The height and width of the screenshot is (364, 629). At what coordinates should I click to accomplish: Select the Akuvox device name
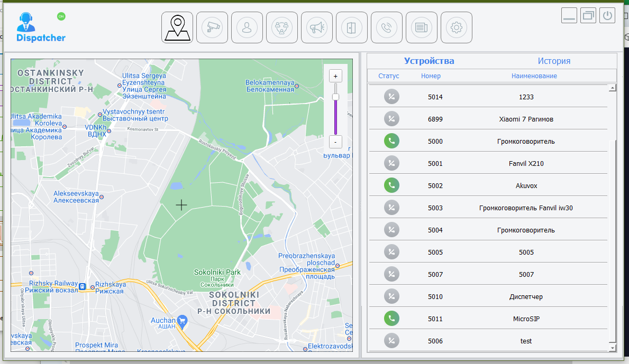point(526,186)
